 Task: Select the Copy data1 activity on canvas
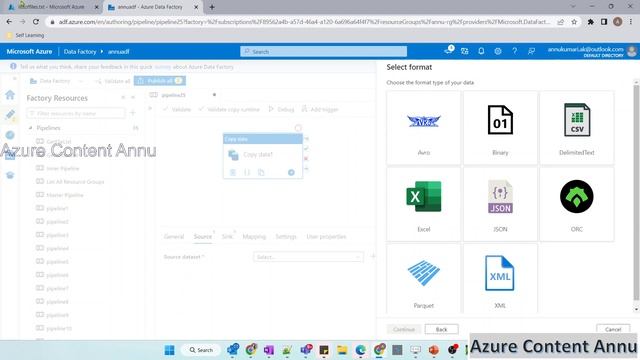click(x=262, y=156)
